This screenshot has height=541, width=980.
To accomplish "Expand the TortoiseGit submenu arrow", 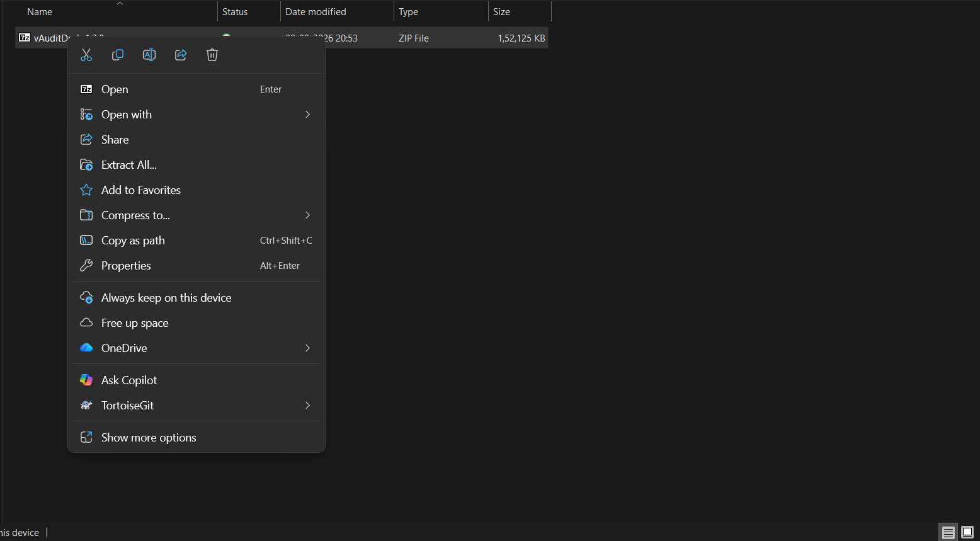I will coord(307,406).
